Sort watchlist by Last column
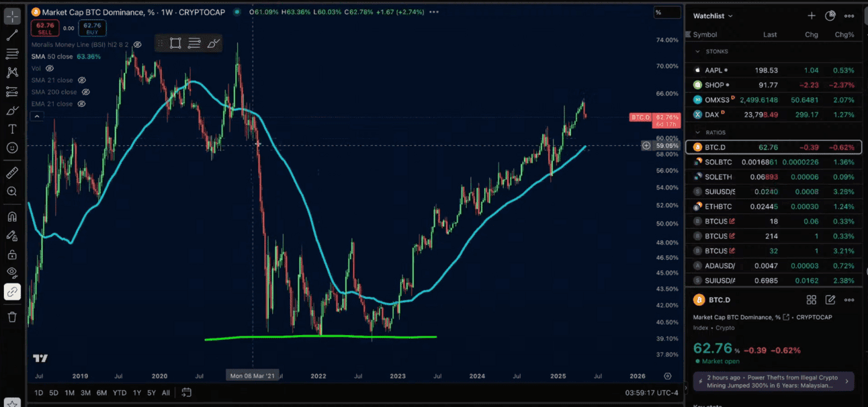868x407 pixels. (x=770, y=34)
